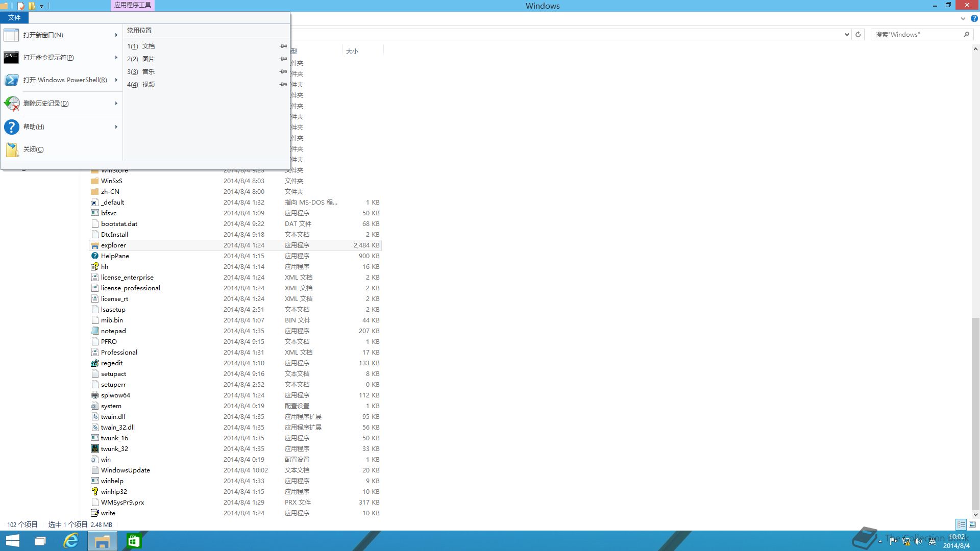Pin 图片 in the frequent places list
Image resolution: width=980 pixels, height=551 pixels.
coord(283,59)
